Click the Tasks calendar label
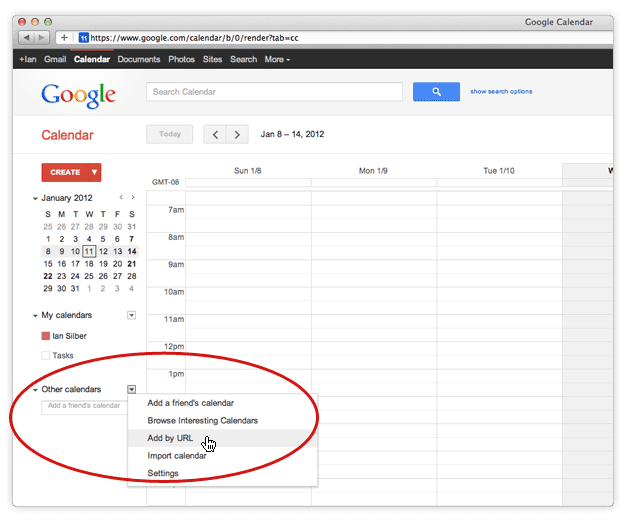This screenshot has height=524, width=629. pyautogui.click(x=63, y=355)
